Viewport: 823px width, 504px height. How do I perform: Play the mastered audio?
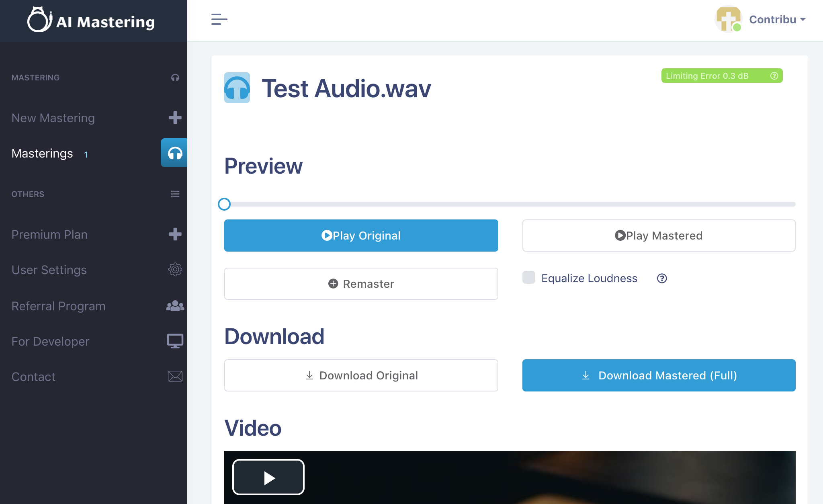pyautogui.click(x=659, y=236)
